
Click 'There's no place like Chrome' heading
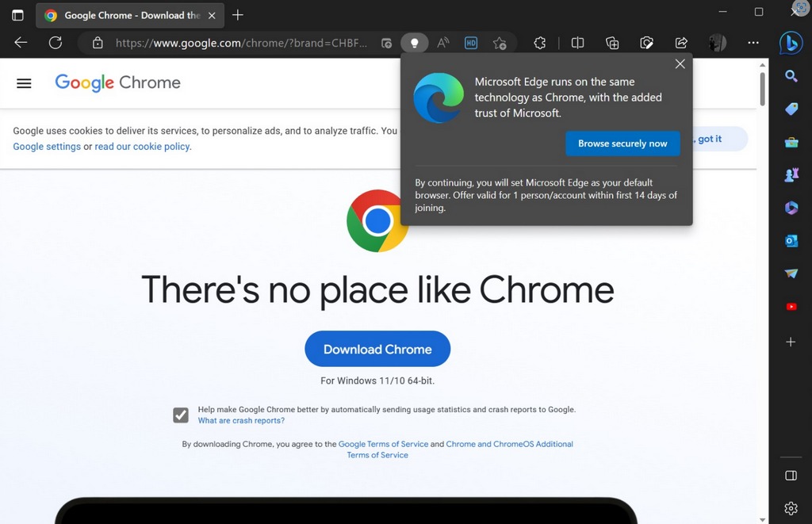coord(377,289)
